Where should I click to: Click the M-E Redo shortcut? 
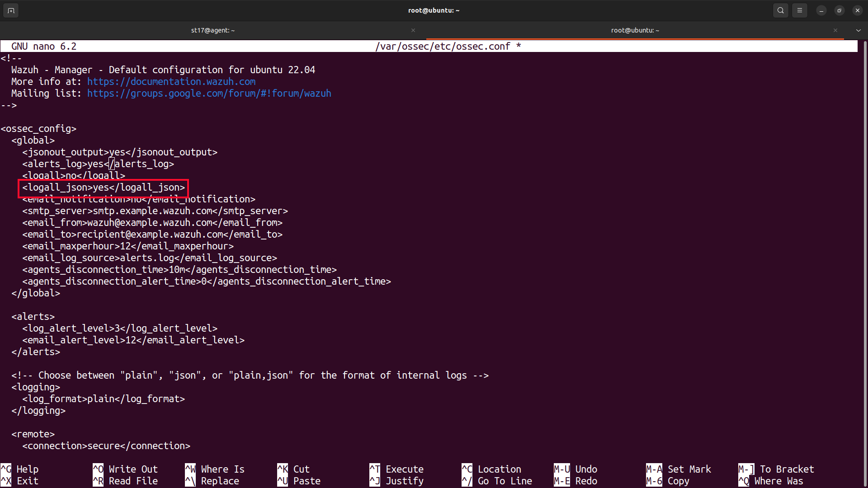(576, 481)
